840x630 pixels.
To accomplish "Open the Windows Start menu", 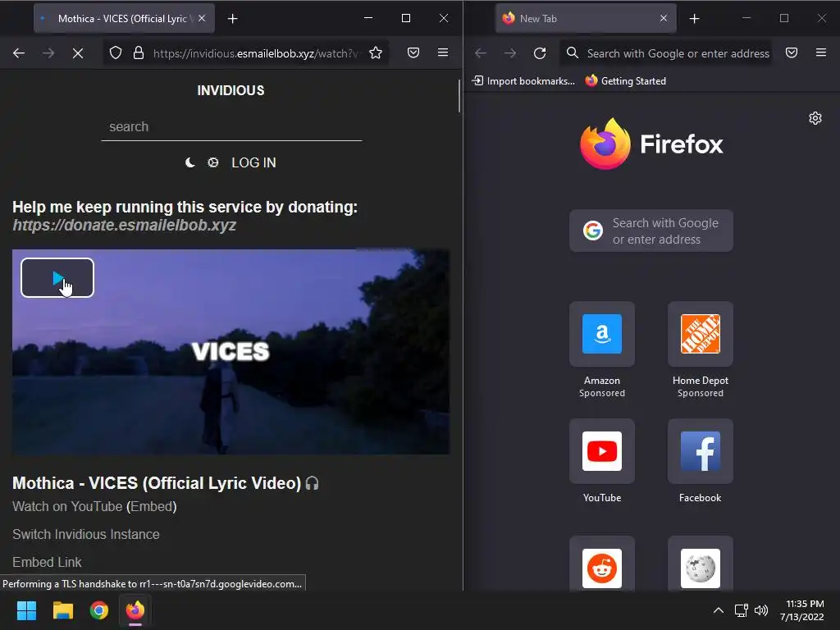I will click(x=27, y=610).
